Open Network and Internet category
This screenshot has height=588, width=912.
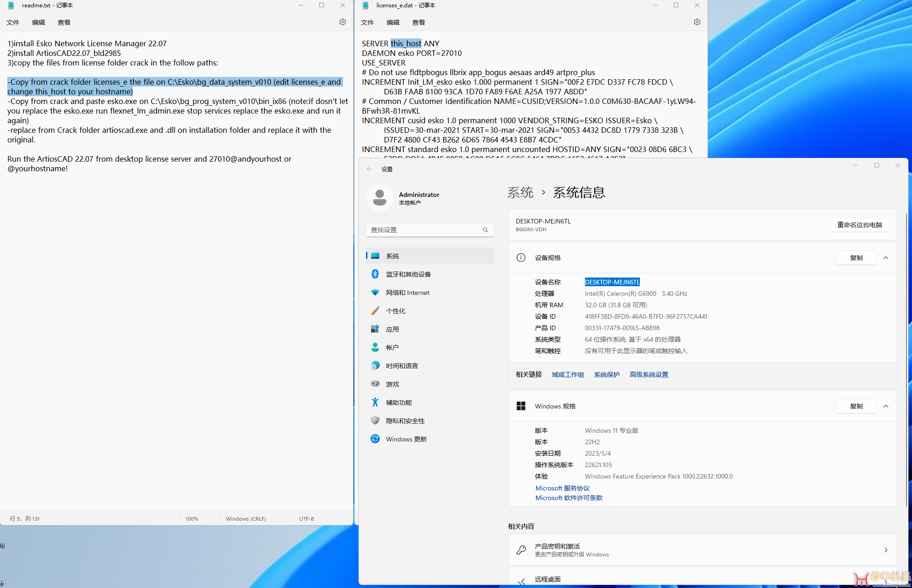pyautogui.click(x=430, y=293)
